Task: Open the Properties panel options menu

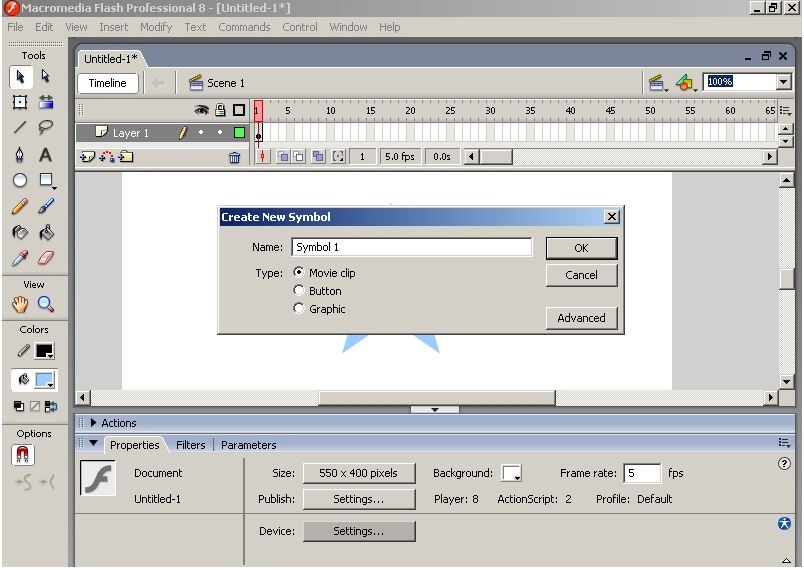Action: pos(784,443)
